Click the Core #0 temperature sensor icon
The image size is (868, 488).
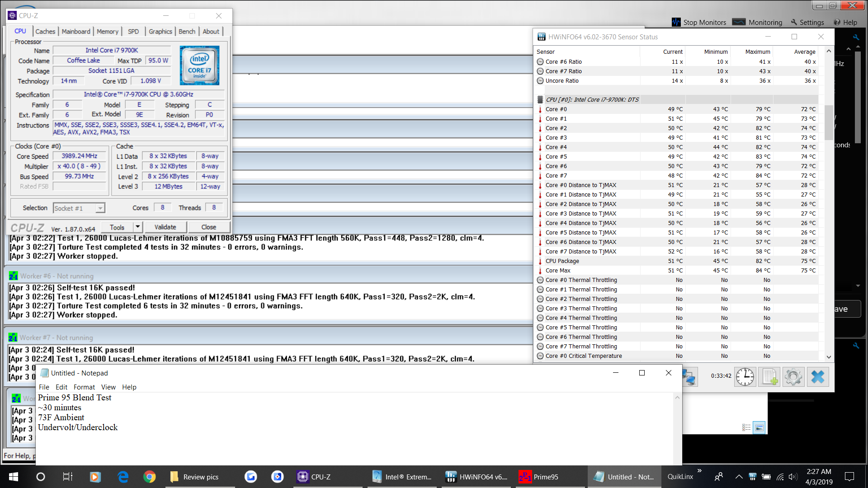tap(540, 109)
